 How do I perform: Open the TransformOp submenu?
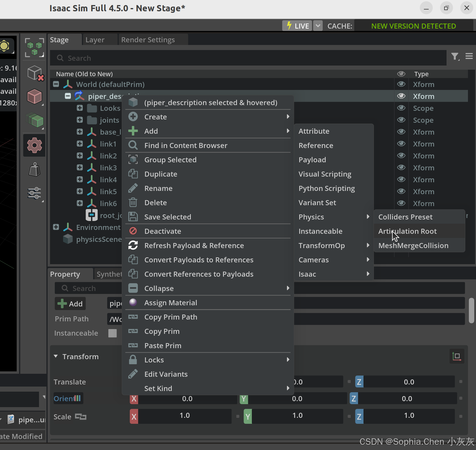(334, 245)
